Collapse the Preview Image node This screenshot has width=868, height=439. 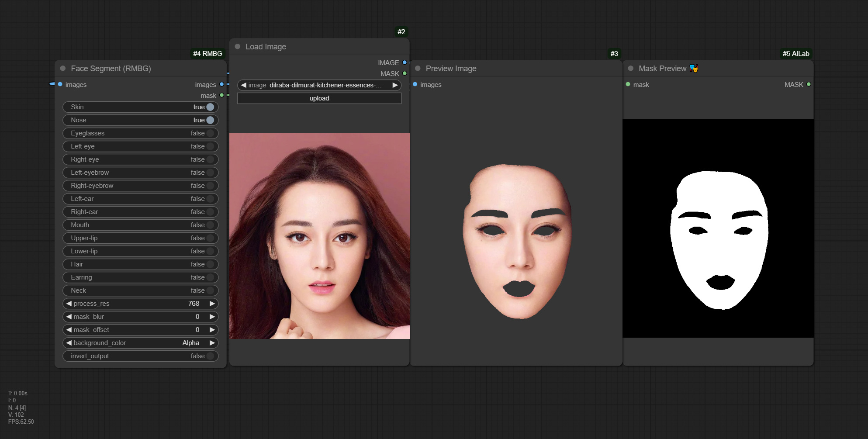(418, 69)
